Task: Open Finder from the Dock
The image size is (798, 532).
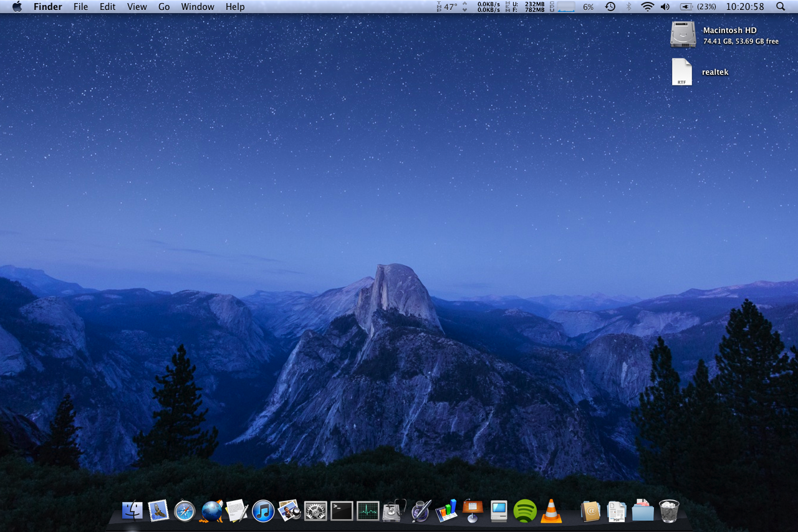Action: pos(132,511)
